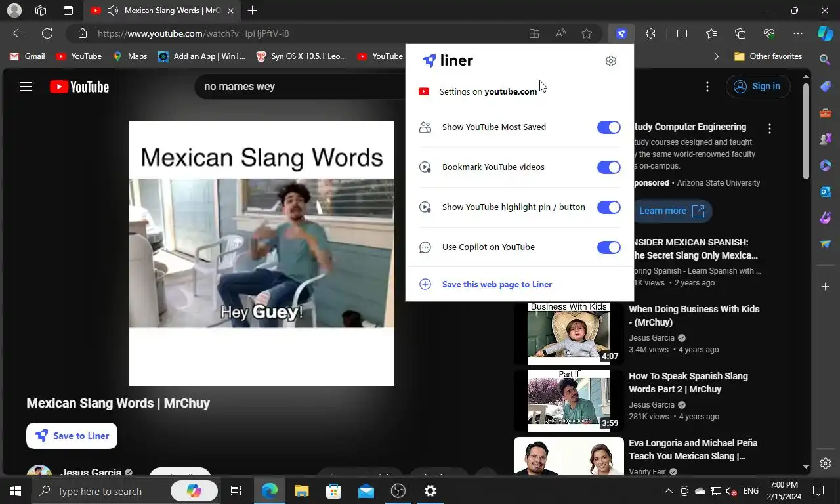The image size is (840, 504).
Task: Click the video player showing Mexican Slang Words
Action: coord(262,253)
